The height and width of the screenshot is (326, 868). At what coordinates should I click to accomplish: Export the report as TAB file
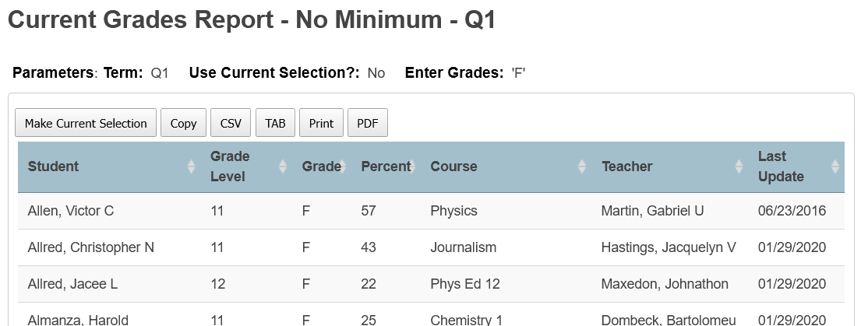coord(275,123)
